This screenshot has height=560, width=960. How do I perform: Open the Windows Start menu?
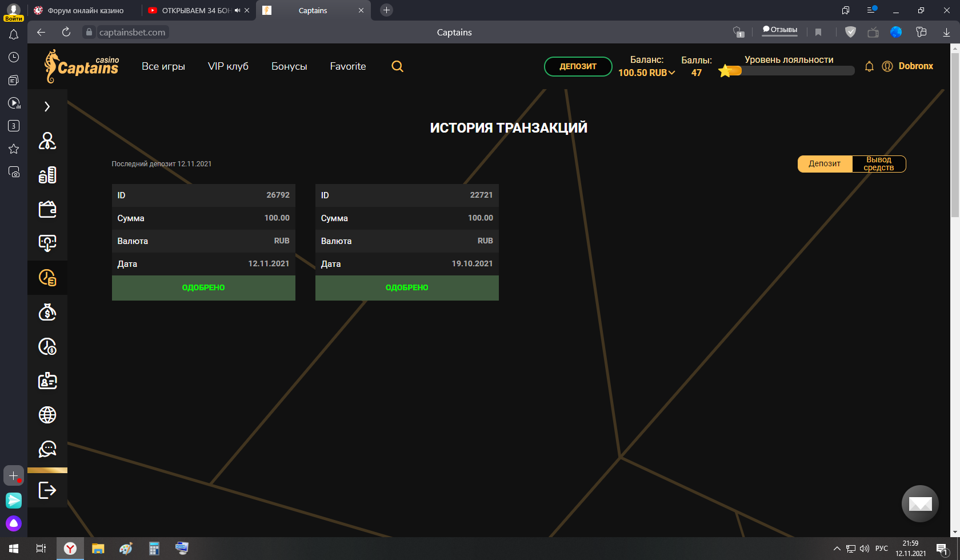pos(14,549)
